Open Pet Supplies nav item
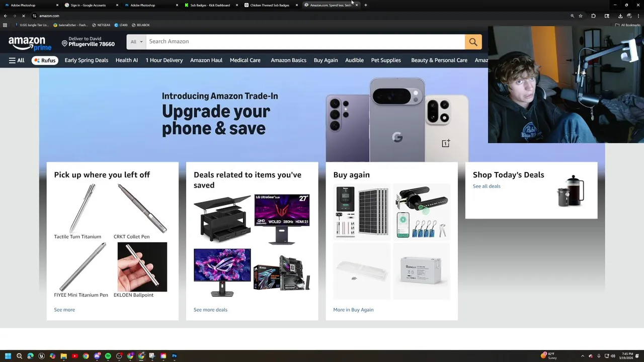Image resolution: width=644 pixels, height=362 pixels. (386, 60)
